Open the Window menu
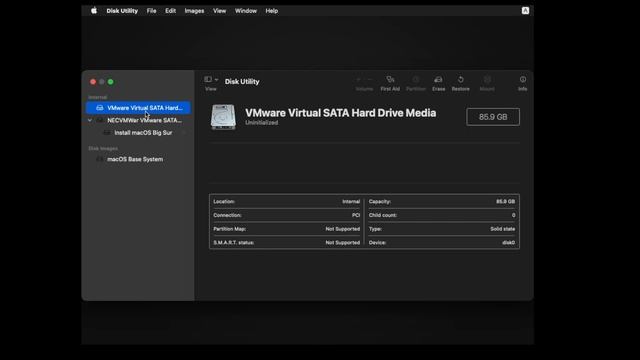 tap(246, 11)
